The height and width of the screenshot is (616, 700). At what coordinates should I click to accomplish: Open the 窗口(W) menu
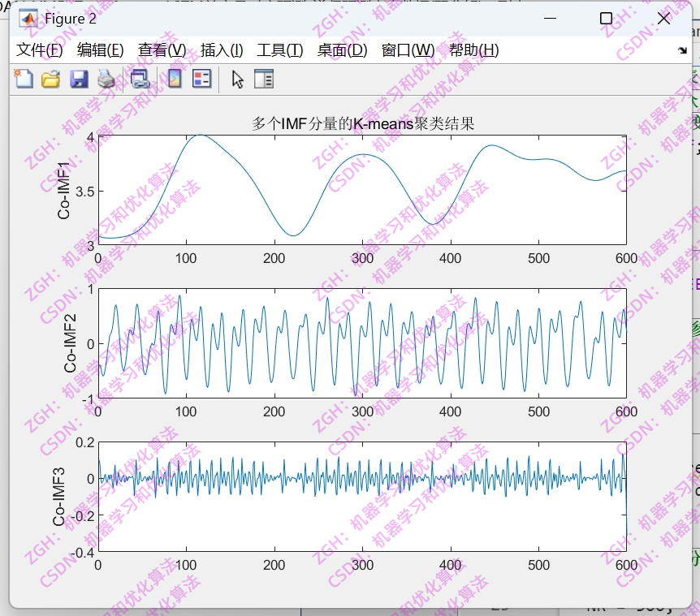click(x=408, y=50)
